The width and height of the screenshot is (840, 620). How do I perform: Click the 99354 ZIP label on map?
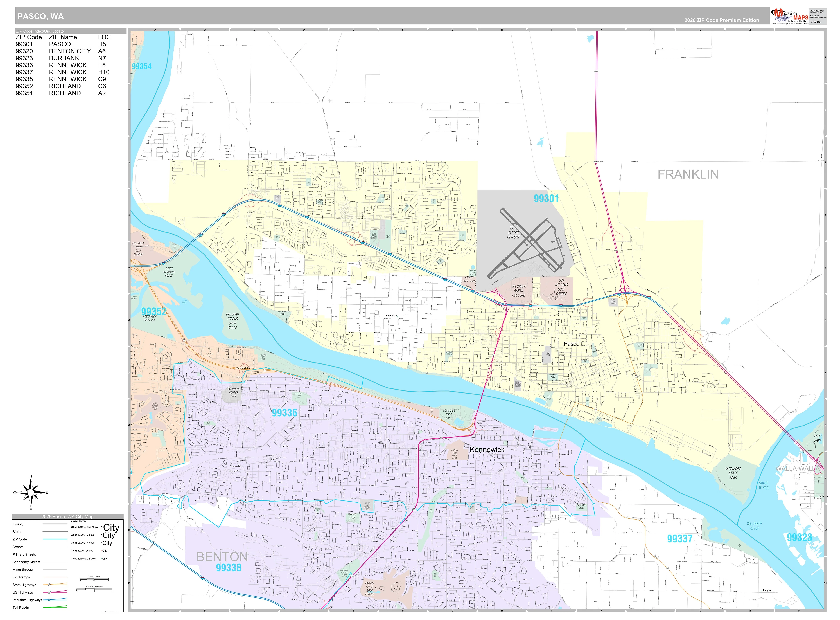coord(141,66)
